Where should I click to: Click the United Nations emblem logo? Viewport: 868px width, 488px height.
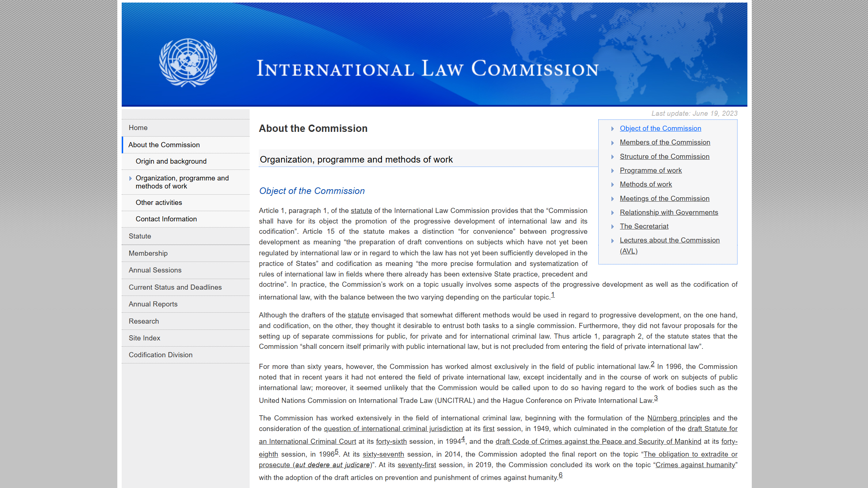pyautogui.click(x=188, y=62)
